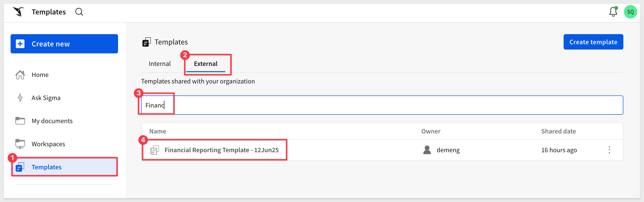Screen dimensions: 644x202
Task: Click the Workspaces monitor folder icon
Action: [x=20, y=144]
